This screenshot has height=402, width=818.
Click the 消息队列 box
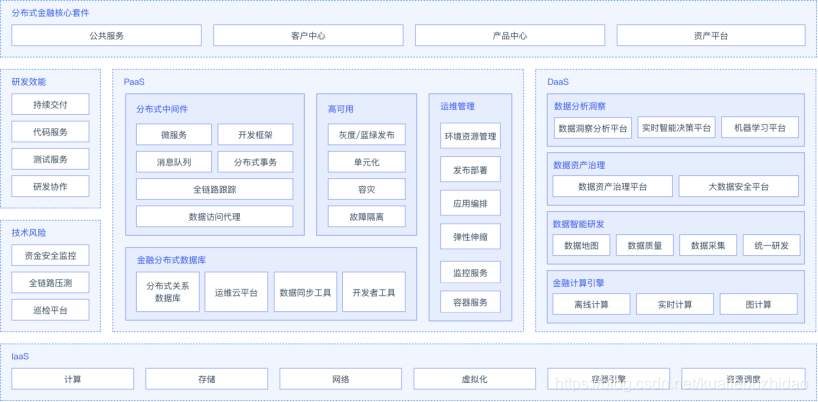(x=174, y=162)
